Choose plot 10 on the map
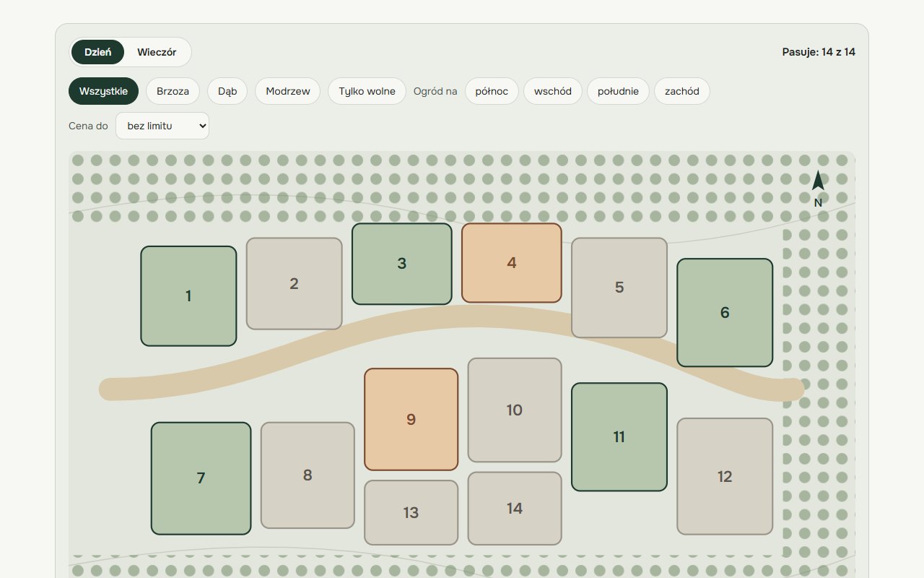Image resolution: width=924 pixels, height=578 pixels. tap(515, 410)
